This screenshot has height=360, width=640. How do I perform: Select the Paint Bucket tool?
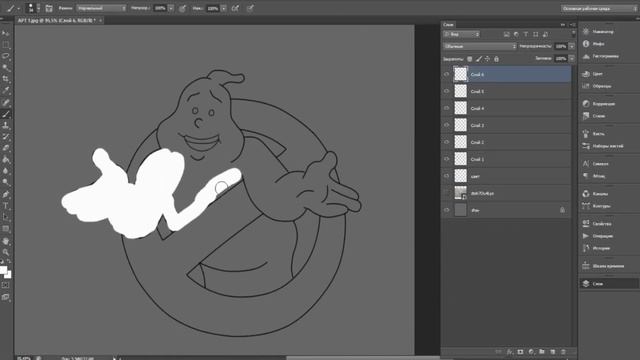pos(6,160)
